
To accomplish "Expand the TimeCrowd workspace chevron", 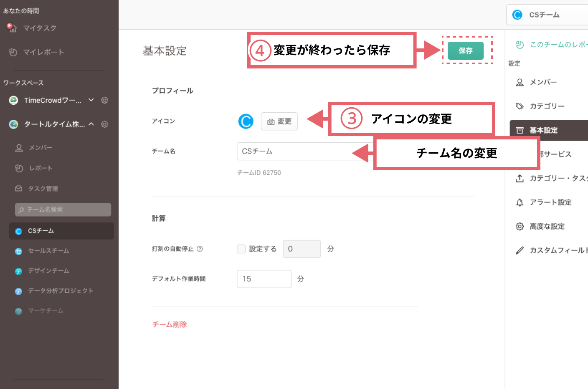I will point(91,100).
